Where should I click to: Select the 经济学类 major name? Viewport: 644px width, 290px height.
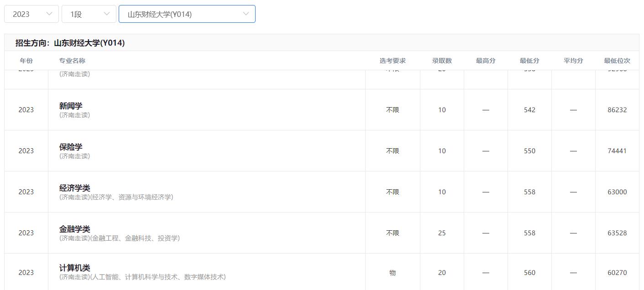tap(75, 188)
